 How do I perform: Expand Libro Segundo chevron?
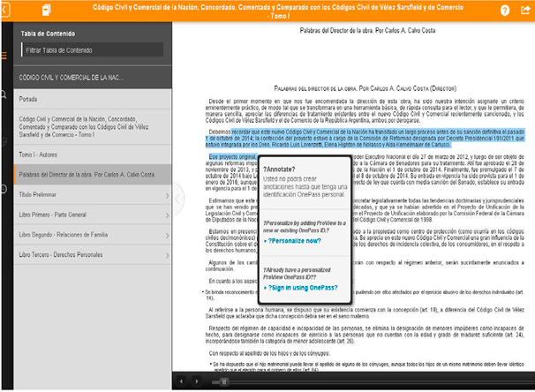point(167,236)
